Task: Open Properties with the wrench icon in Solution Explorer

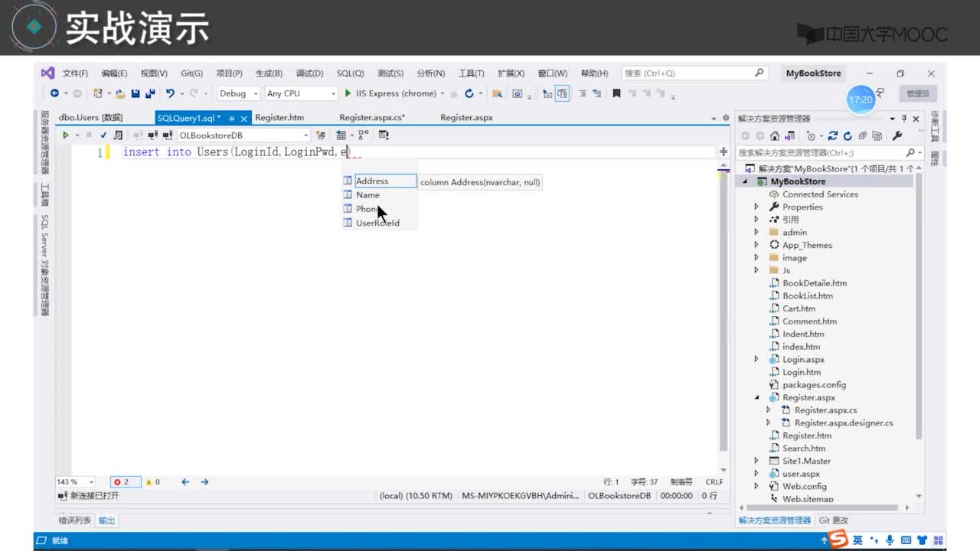Action: click(897, 136)
